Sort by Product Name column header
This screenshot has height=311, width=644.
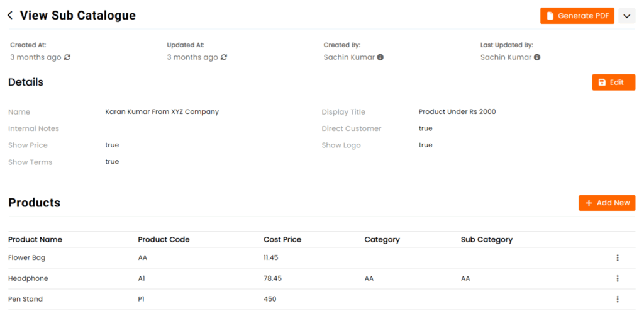(35, 239)
